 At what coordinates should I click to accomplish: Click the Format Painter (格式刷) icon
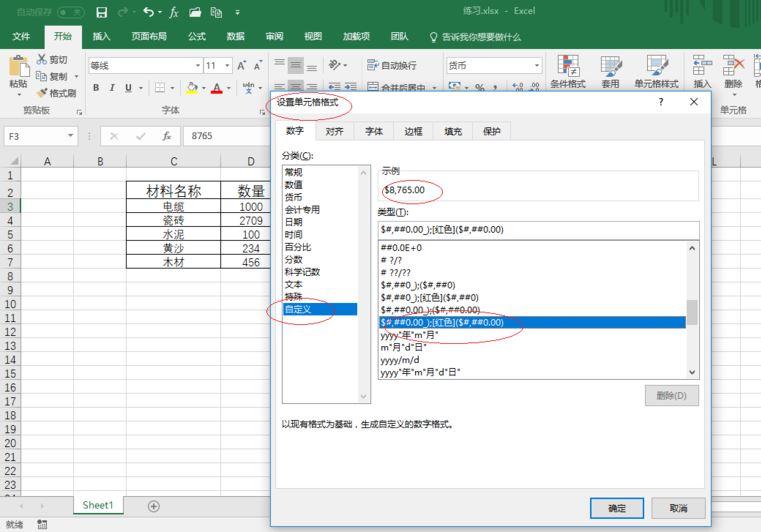pyautogui.click(x=42, y=93)
